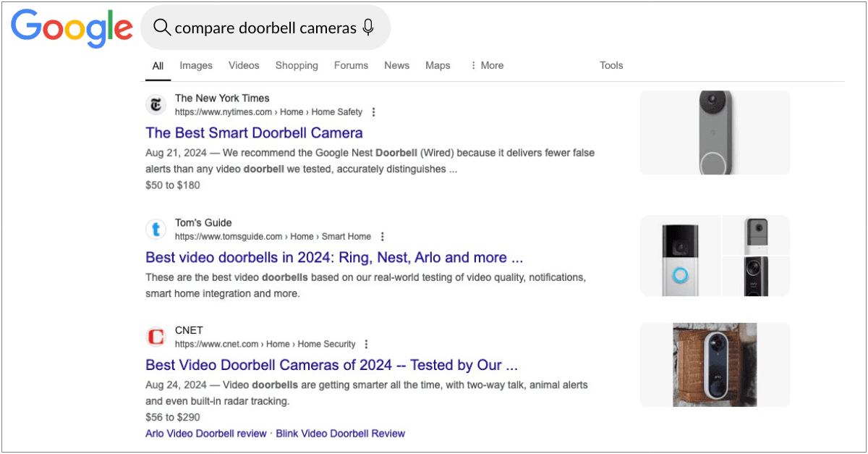Viewport: 868px width, 454px height.
Task: Open the Arlo Video Doorbell review link
Action: point(205,433)
